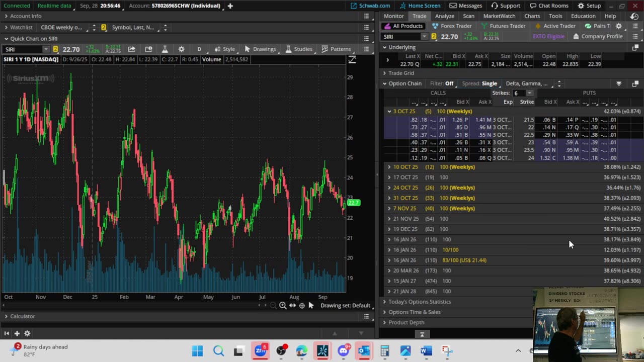644x362 pixels.
Task: Open the Drawings arrow tool menu
Action: [260, 49]
